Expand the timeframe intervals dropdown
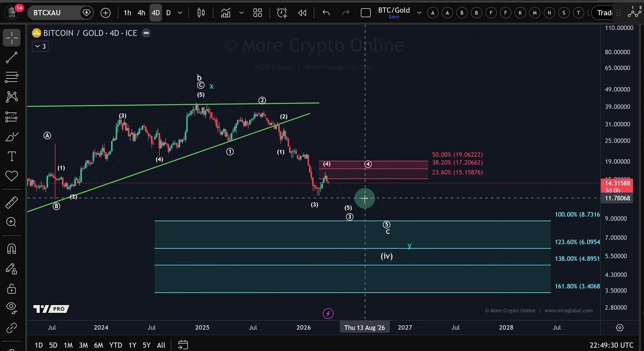This screenshot has width=644, height=351. click(x=180, y=13)
